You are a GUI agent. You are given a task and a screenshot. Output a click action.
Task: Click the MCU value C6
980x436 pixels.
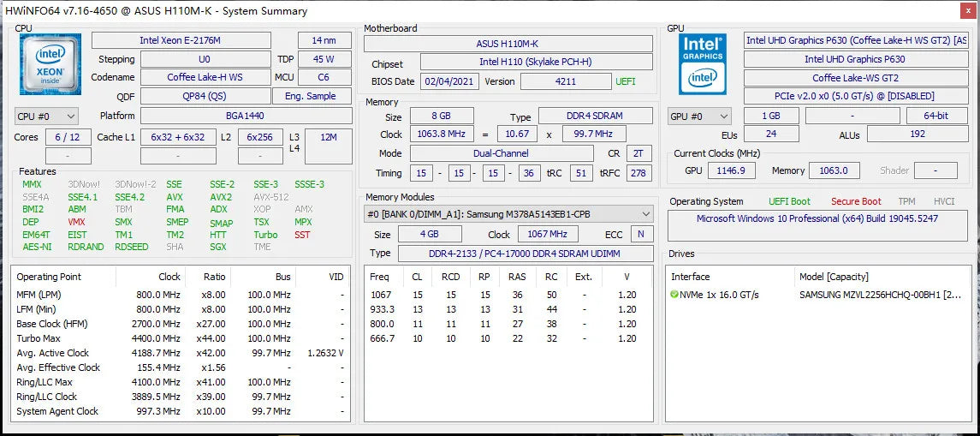pos(324,78)
